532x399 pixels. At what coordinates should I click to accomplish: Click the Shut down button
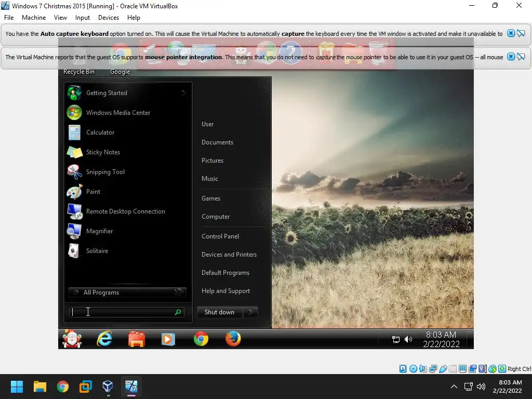coord(220,312)
